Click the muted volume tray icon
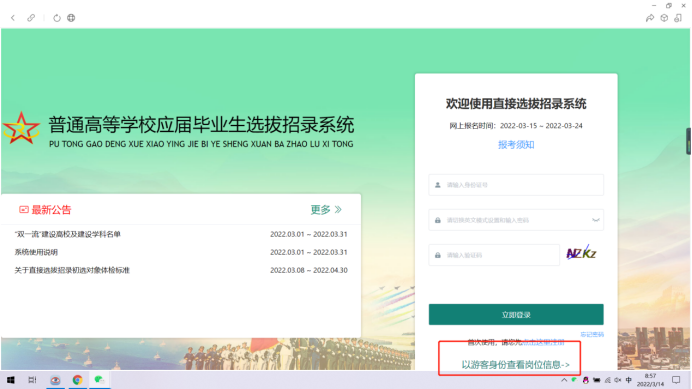The height and width of the screenshot is (389, 692). pos(618,380)
